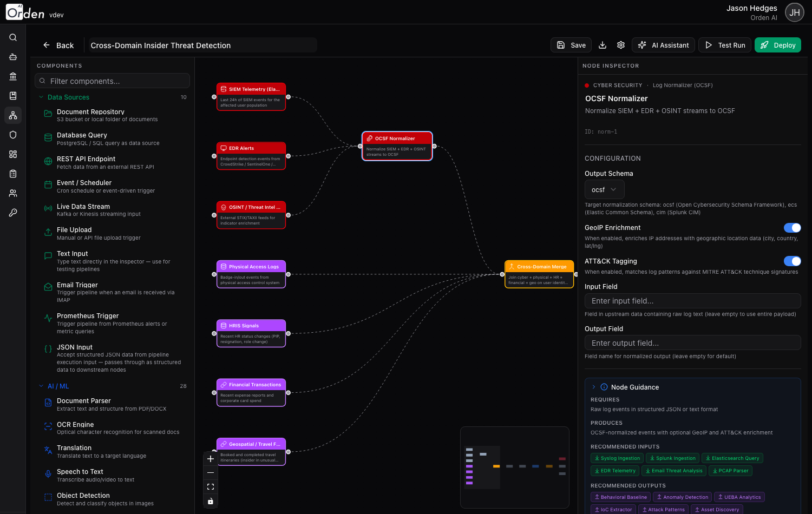Click the JH user avatar

pos(795,13)
